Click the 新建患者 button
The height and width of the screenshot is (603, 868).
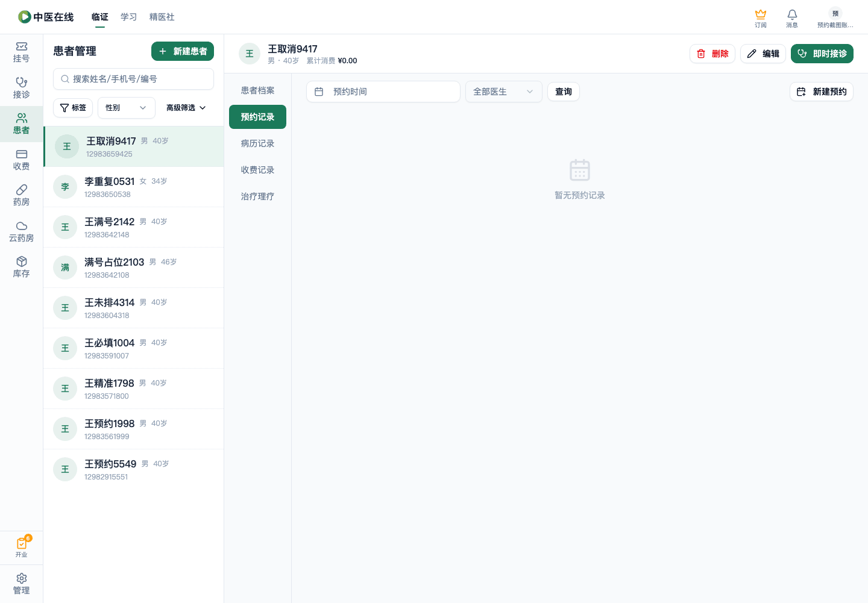(x=183, y=51)
